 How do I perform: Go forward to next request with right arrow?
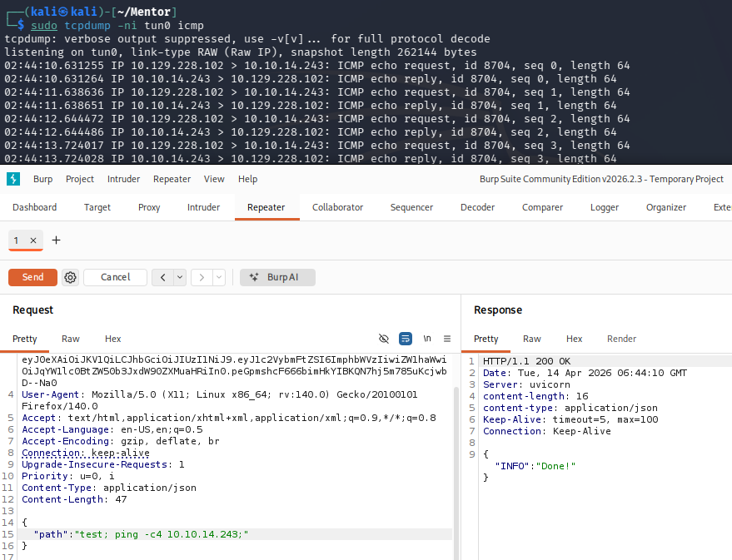[201, 277]
